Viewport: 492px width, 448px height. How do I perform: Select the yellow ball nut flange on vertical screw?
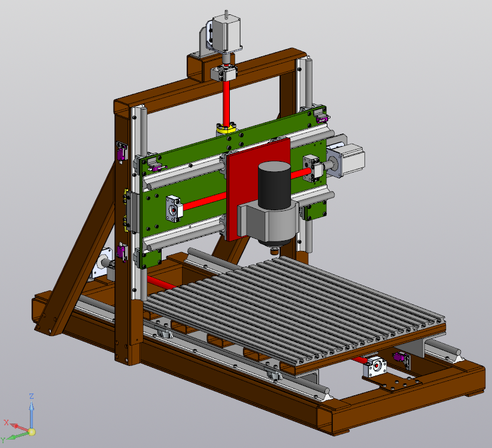pos(226,129)
